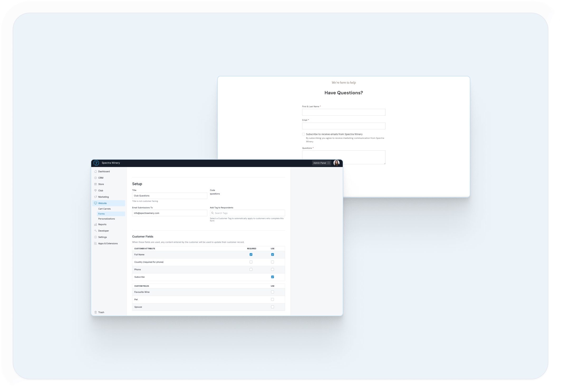Click the Dashboard home icon in sidebar
The height and width of the screenshot is (392, 561).
[95, 171]
